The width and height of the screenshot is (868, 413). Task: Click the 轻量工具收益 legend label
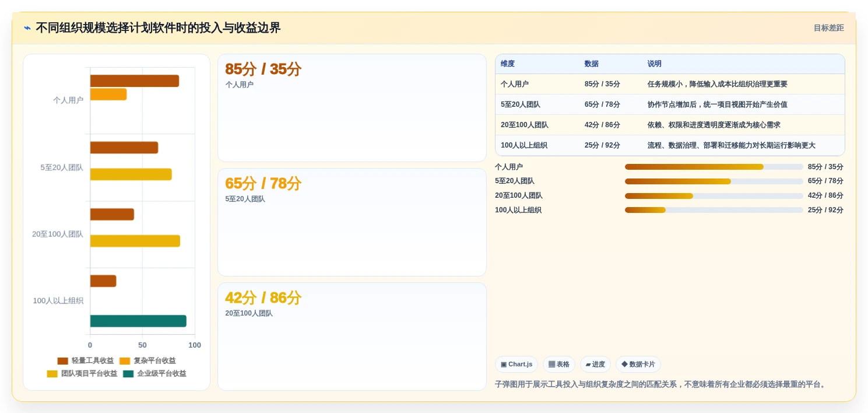(x=93, y=361)
